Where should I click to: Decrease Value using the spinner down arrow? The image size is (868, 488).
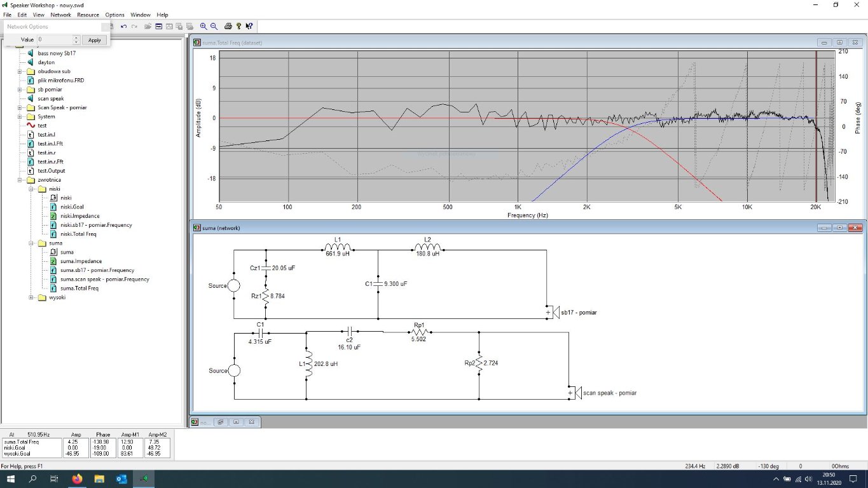pyautogui.click(x=77, y=42)
